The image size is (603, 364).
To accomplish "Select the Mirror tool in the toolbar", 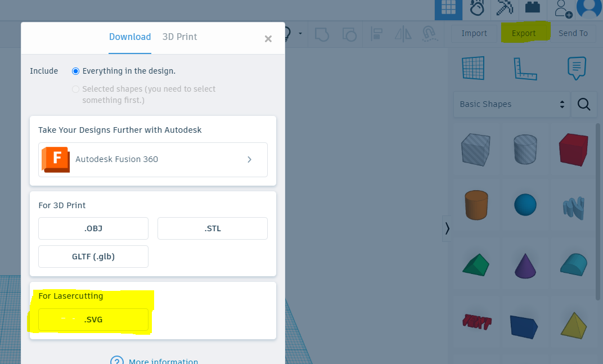I will pyautogui.click(x=402, y=34).
